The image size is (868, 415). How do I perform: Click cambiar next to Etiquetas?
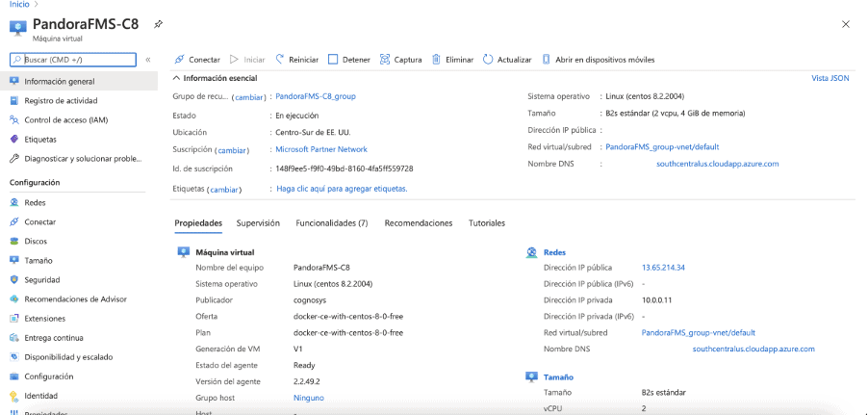224,190
